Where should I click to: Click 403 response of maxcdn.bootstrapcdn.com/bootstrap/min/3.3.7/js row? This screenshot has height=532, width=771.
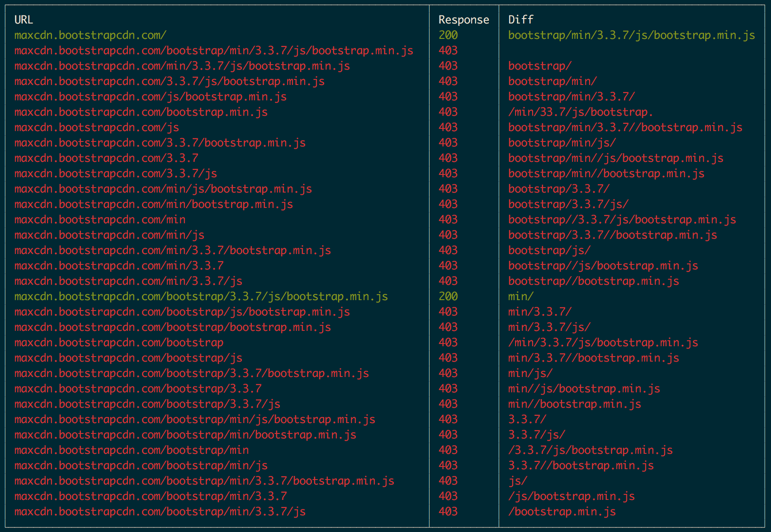click(x=448, y=512)
